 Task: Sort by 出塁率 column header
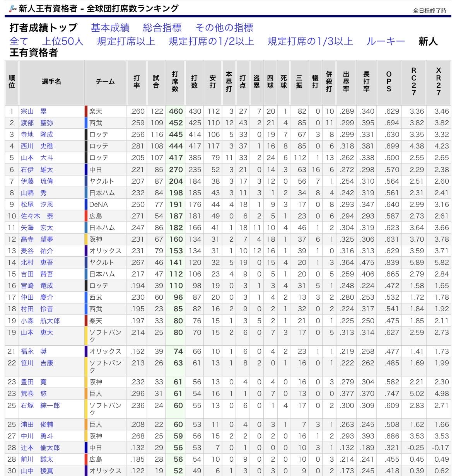coord(346,82)
